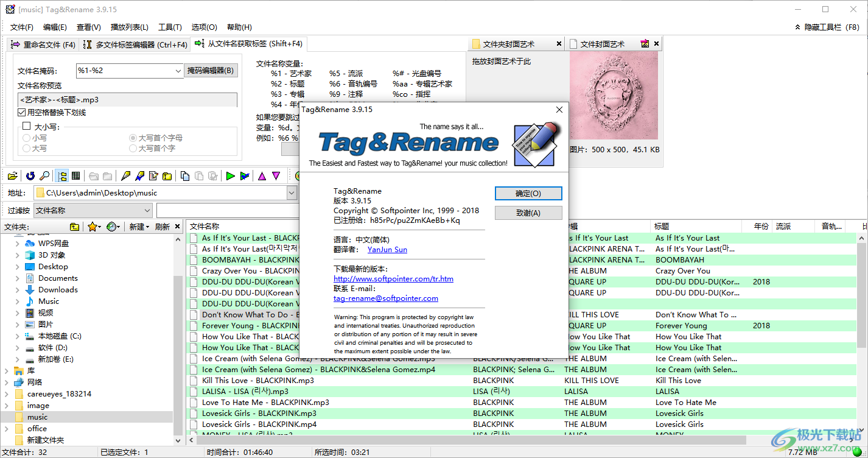Expand the Desktop tree node
This screenshot has height=458, width=868.
click(18, 267)
